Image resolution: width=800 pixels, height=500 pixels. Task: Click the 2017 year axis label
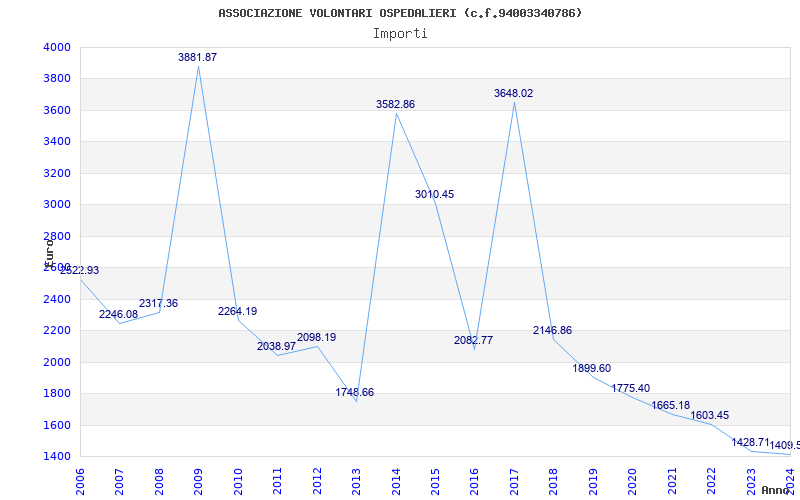pyautogui.click(x=514, y=482)
